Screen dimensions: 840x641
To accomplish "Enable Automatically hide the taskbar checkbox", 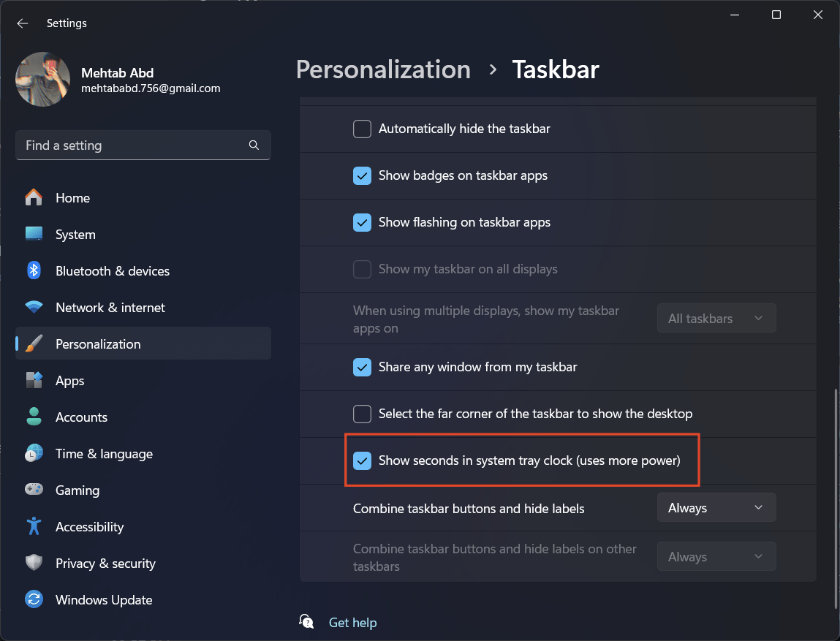I will point(362,129).
